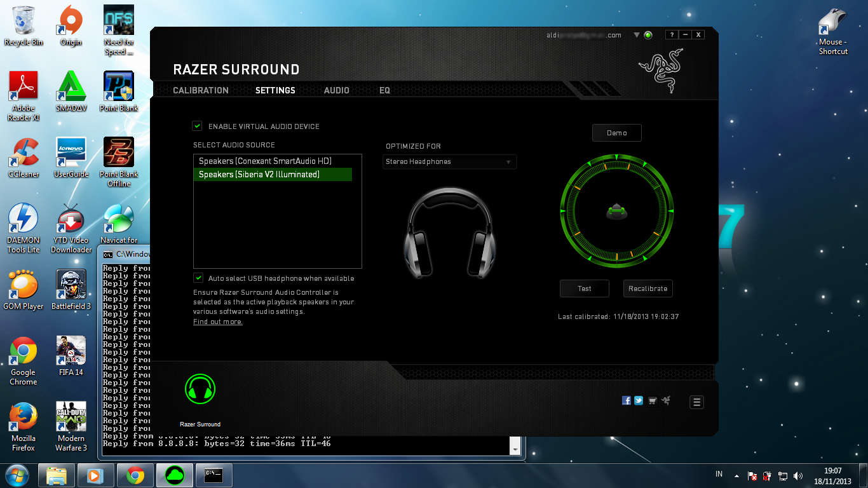Open the network tray icon
The height and width of the screenshot is (488, 868).
(x=783, y=475)
